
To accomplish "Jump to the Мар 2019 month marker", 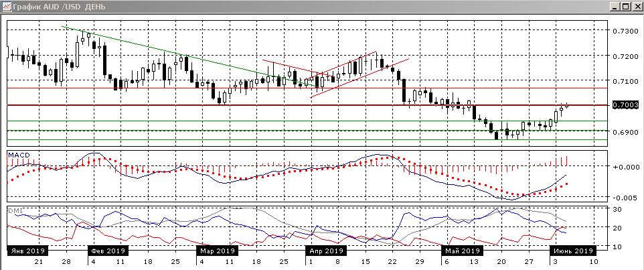I will 217,251.
